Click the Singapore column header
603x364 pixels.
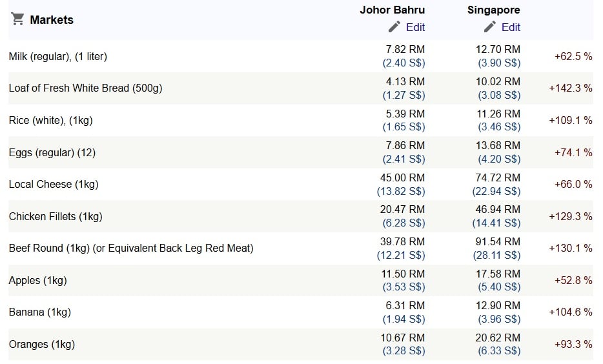493,10
